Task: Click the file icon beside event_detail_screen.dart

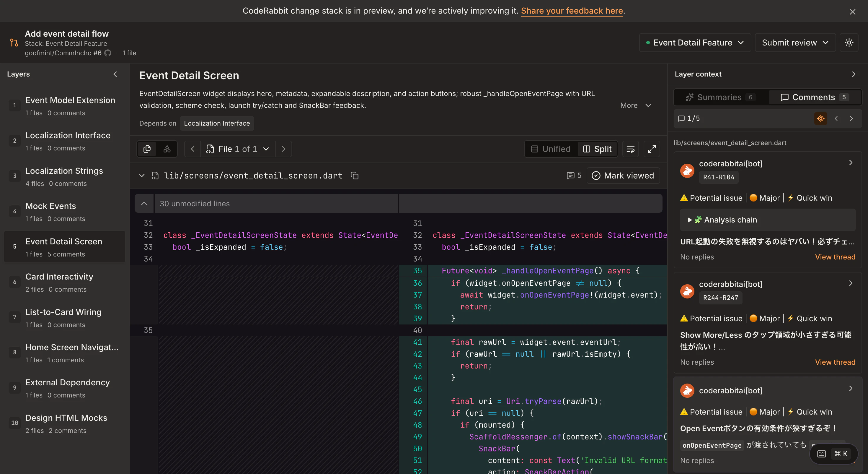Action: 155,176
